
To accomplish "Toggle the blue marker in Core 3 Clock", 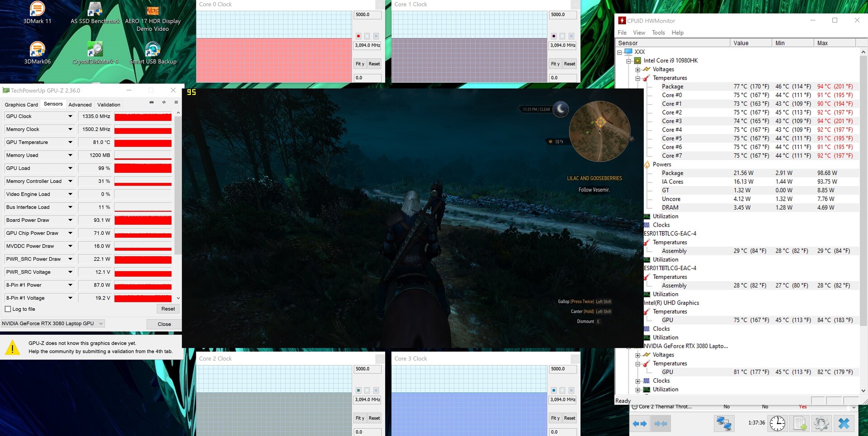I will click(554, 390).
